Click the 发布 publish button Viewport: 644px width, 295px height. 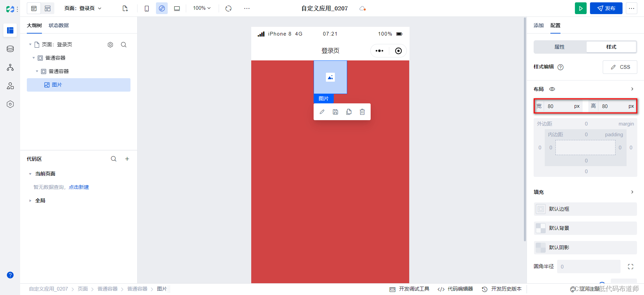pyautogui.click(x=606, y=8)
